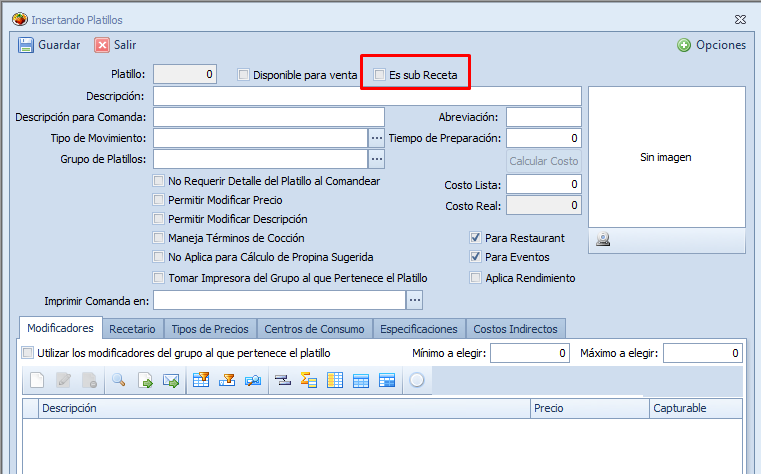
Task: Open the Imprimir Comanda en lookup button
Action: click(415, 300)
